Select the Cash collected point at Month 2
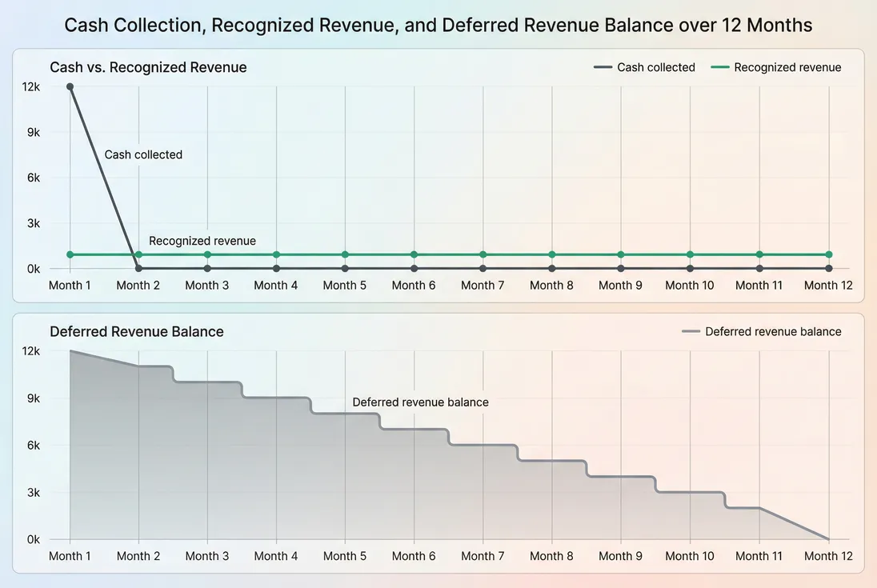 (138, 266)
